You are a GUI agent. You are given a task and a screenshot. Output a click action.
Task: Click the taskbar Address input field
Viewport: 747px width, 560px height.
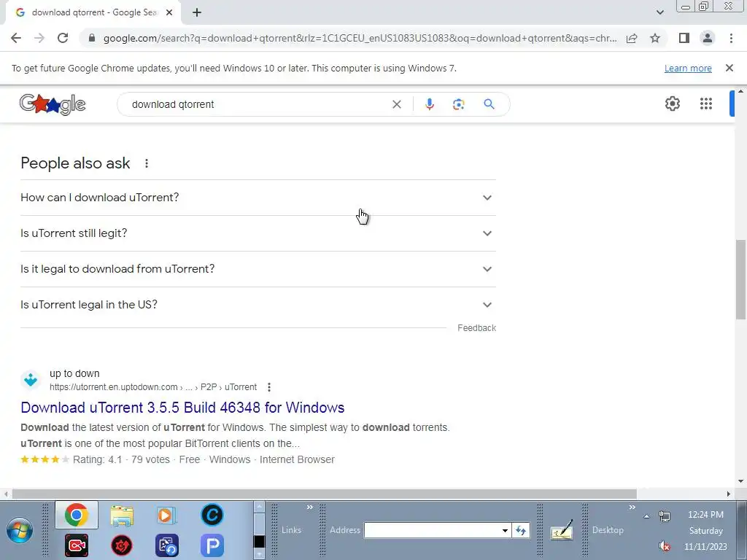[433, 531]
